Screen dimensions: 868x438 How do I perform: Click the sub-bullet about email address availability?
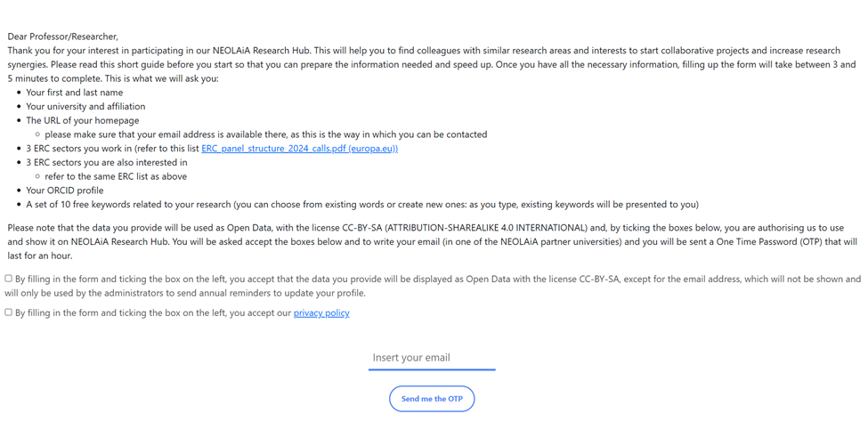pos(265,134)
